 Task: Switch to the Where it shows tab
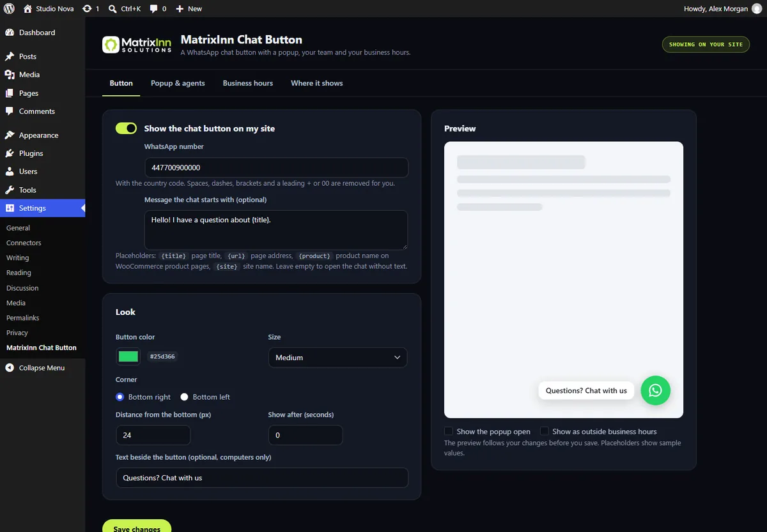tap(316, 83)
